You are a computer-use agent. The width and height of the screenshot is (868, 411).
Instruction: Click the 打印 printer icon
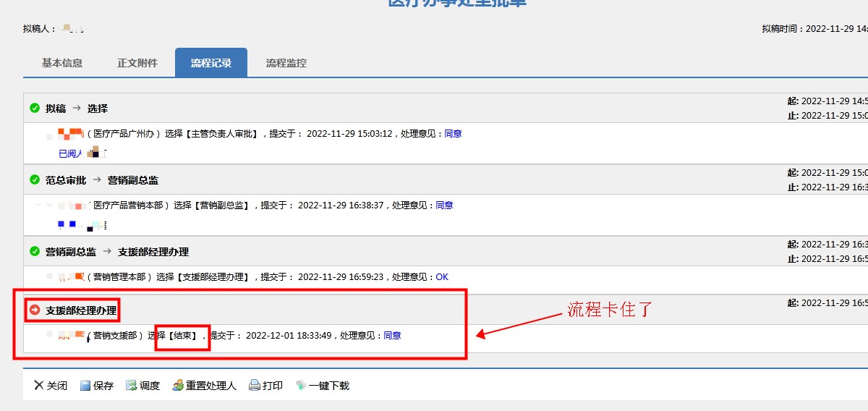254,386
